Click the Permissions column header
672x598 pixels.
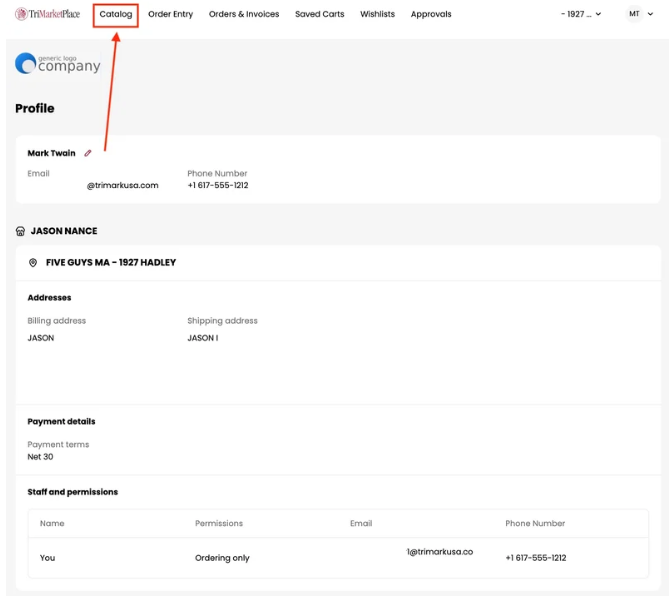click(x=218, y=523)
